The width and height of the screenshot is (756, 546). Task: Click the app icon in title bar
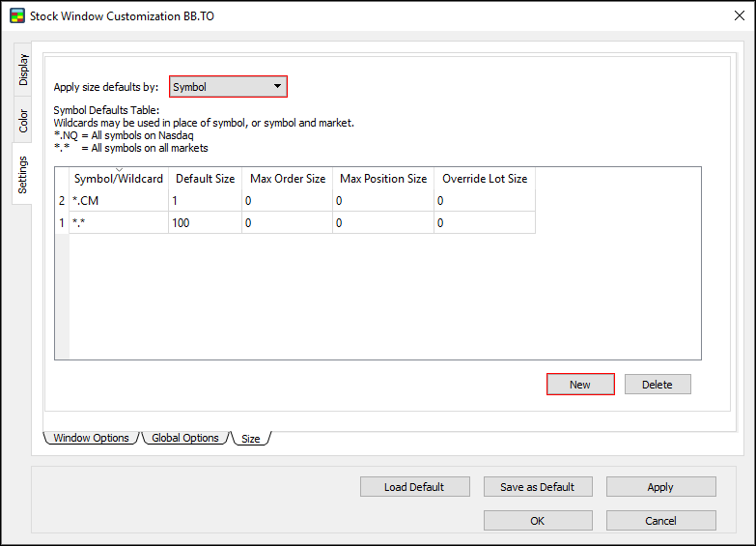point(16,16)
